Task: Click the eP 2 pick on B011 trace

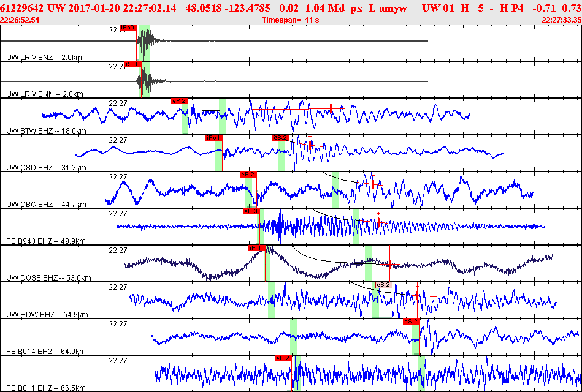Action: (x=283, y=358)
